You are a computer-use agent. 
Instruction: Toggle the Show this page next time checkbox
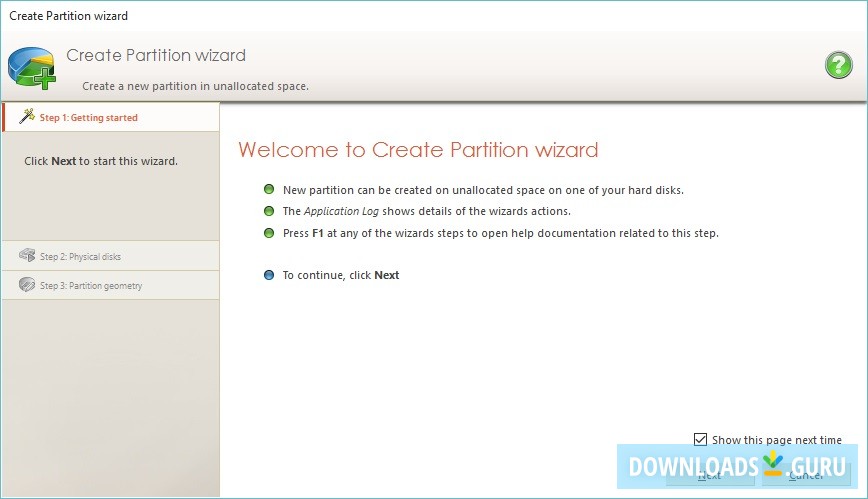tap(700, 439)
